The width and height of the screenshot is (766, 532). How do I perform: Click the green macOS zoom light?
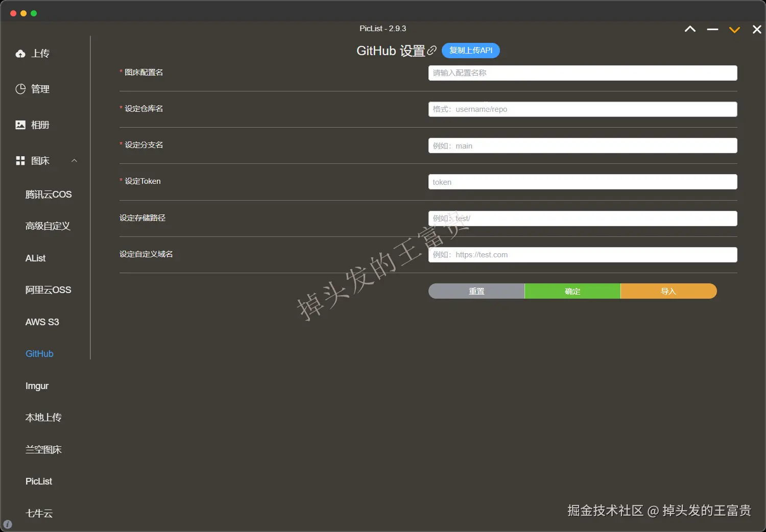click(34, 13)
